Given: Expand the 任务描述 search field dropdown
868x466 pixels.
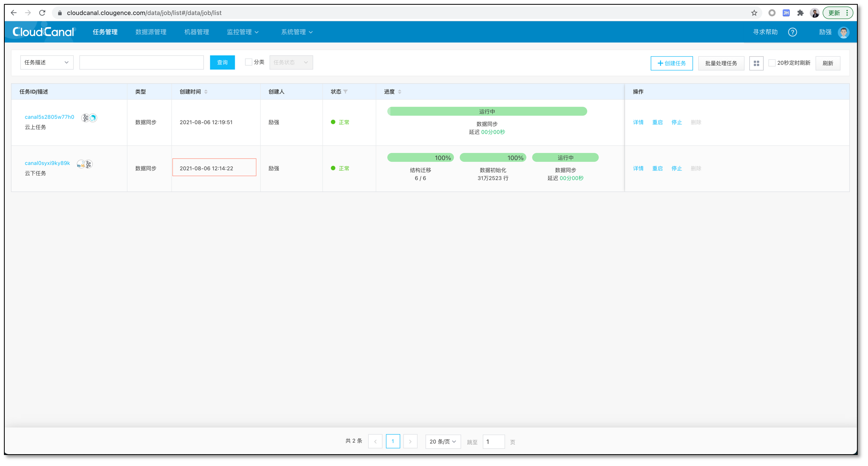Looking at the screenshot, I should [x=47, y=63].
